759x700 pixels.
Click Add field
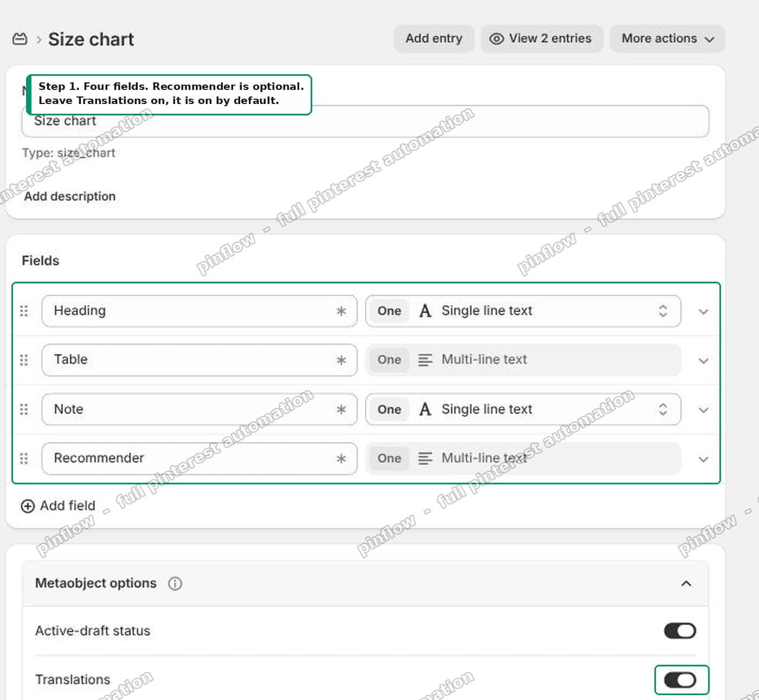click(58, 505)
